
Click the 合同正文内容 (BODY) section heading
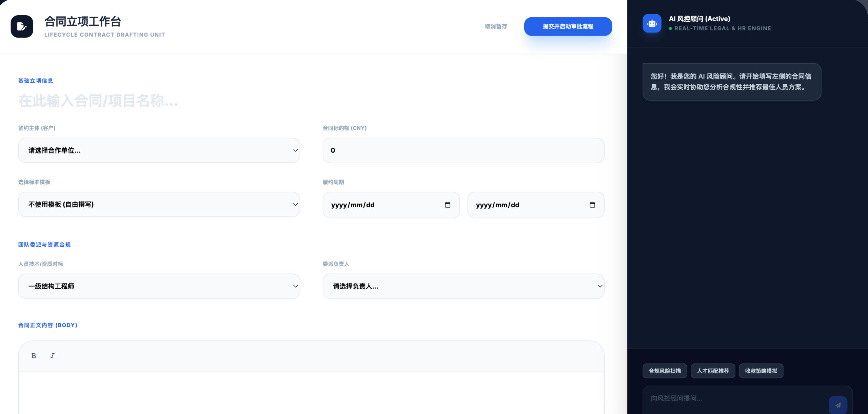pos(48,325)
